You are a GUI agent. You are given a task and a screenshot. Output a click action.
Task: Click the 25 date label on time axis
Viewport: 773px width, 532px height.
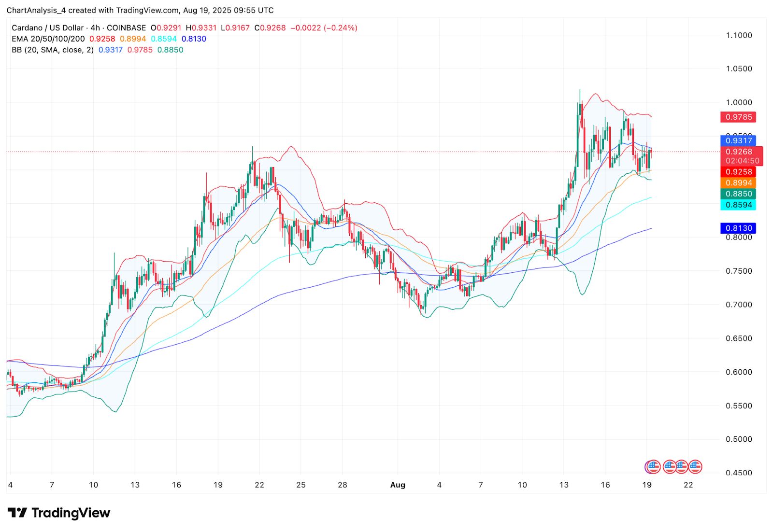click(x=301, y=485)
